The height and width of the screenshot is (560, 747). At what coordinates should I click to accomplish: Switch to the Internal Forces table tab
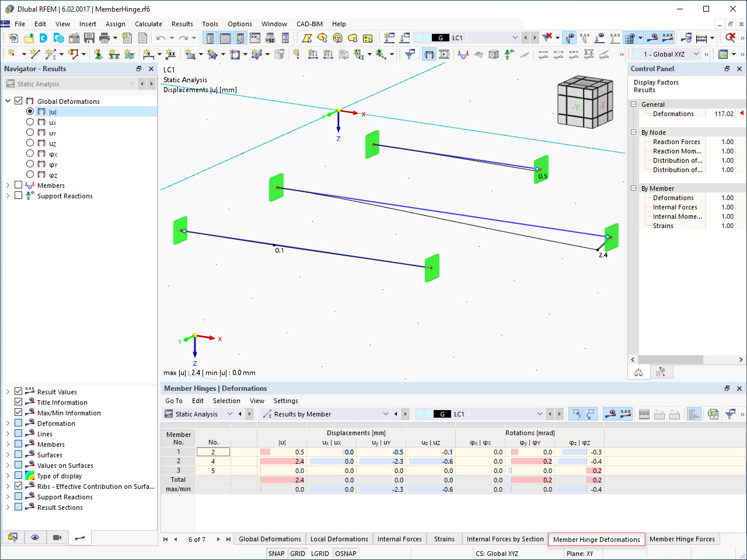point(399,538)
